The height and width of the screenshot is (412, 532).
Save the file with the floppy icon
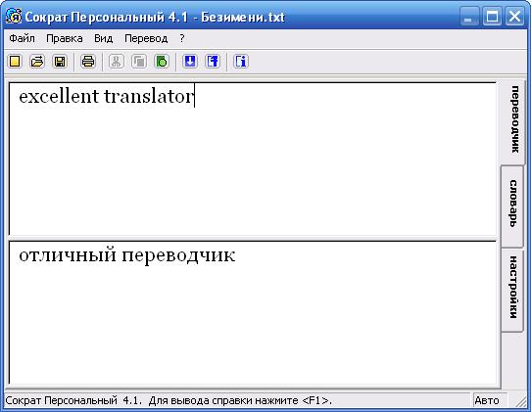(60, 62)
